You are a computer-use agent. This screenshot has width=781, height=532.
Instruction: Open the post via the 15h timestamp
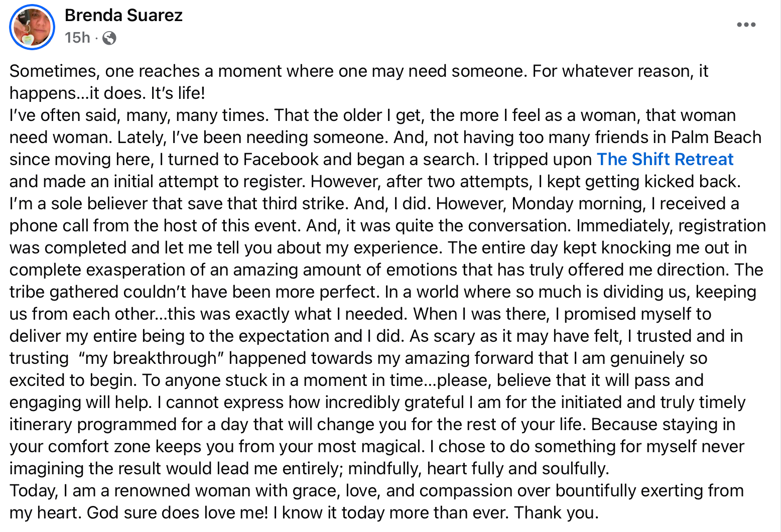tap(77, 38)
